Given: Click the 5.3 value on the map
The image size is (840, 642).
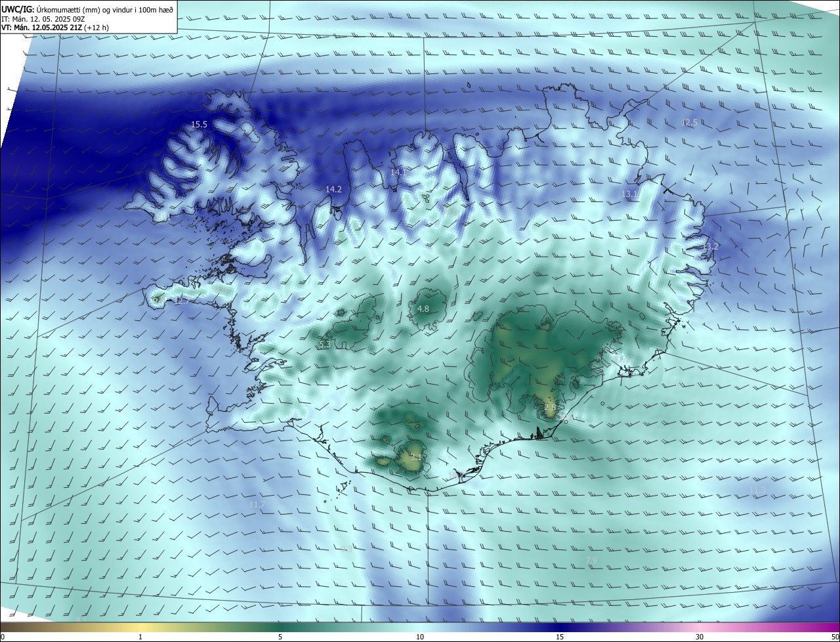Looking at the screenshot, I should pyautogui.click(x=325, y=344).
